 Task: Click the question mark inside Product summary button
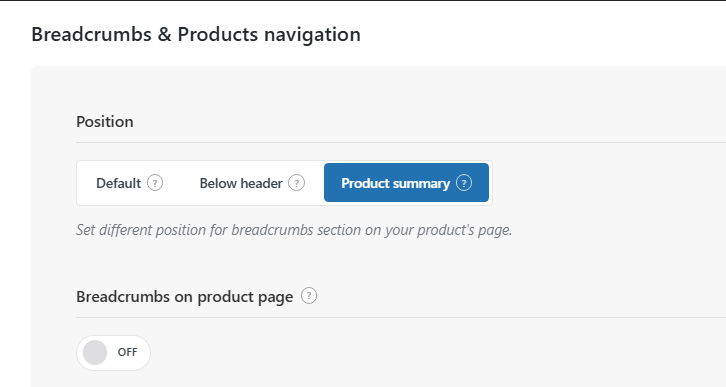click(x=464, y=183)
